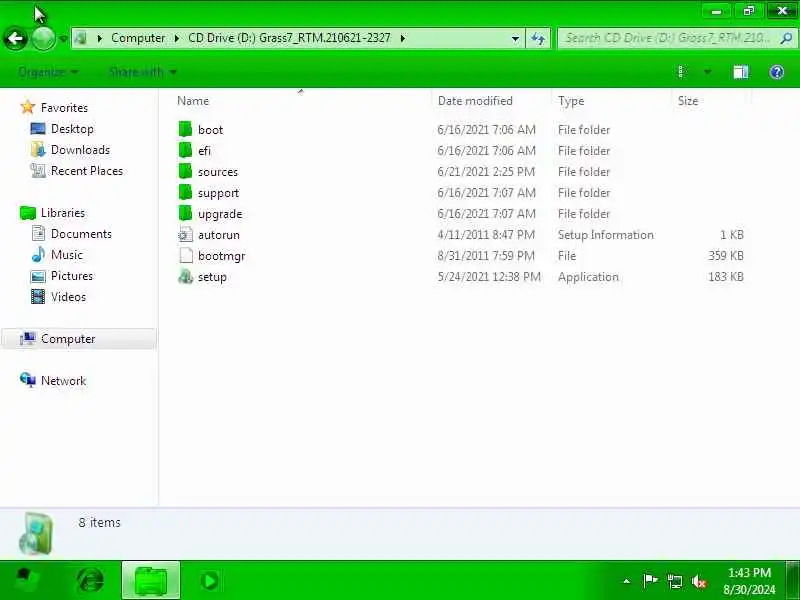Click the '5/24/2021 12:38 PM' date cell

click(x=489, y=277)
